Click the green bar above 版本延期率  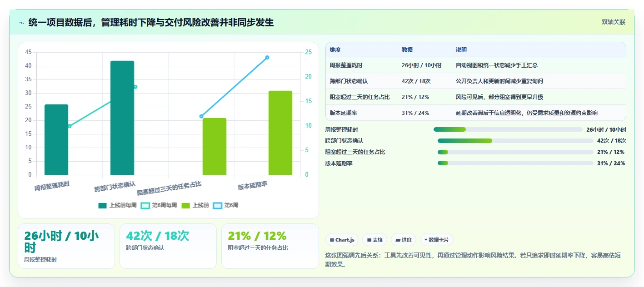[x=280, y=133]
